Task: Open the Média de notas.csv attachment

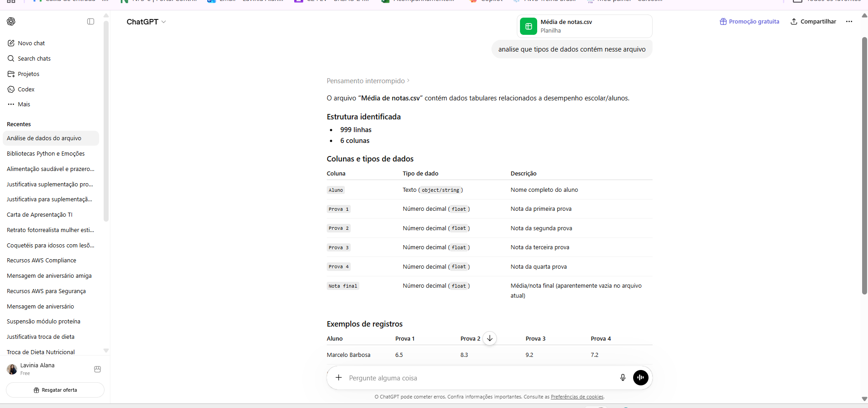Action: [584, 26]
